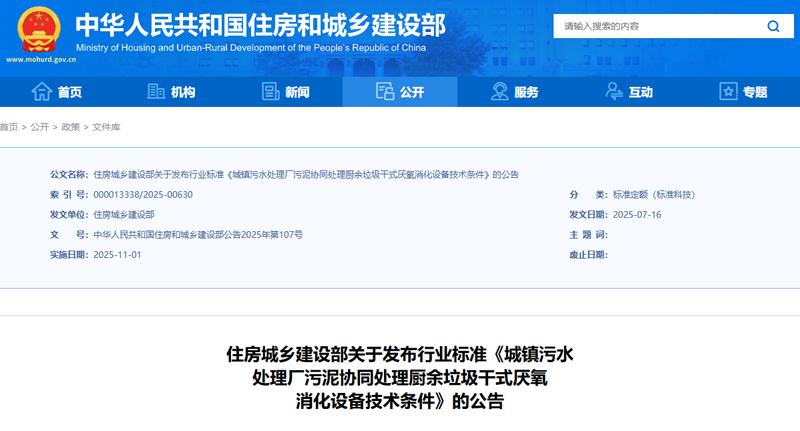Viewport: 800px width, 431px height.
Task: Go to 首页 in the breadcrumb
Action: (x=9, y=127)
